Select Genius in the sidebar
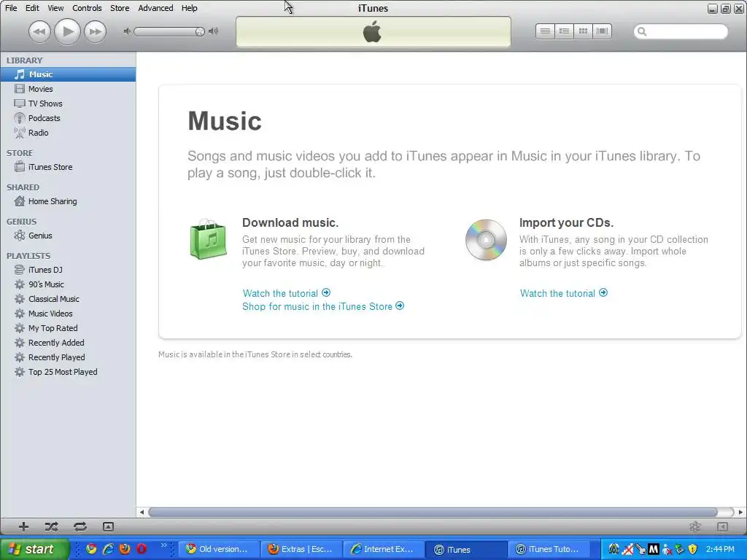The height and width of the screenshot is (560, 747). click(68, 236)
